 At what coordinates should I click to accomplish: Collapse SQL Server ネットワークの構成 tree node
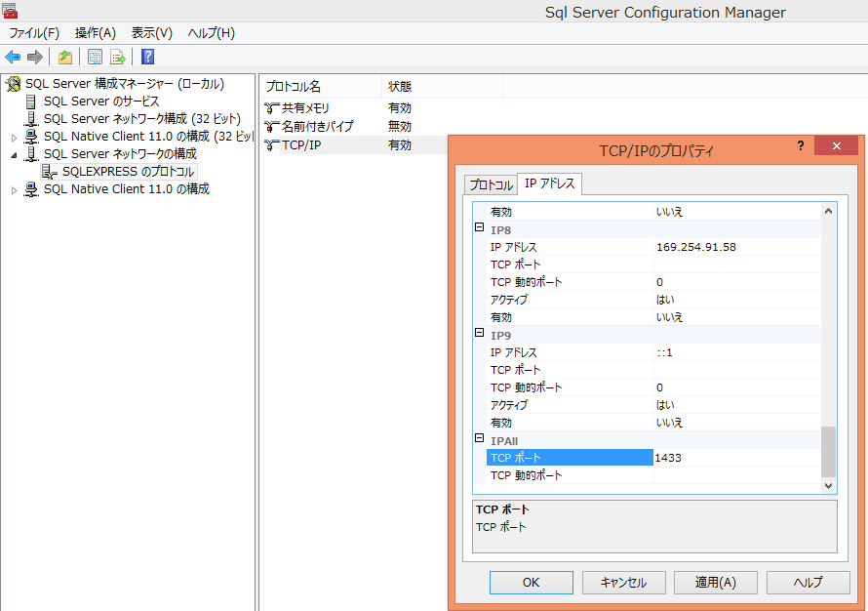pos(15,155)
